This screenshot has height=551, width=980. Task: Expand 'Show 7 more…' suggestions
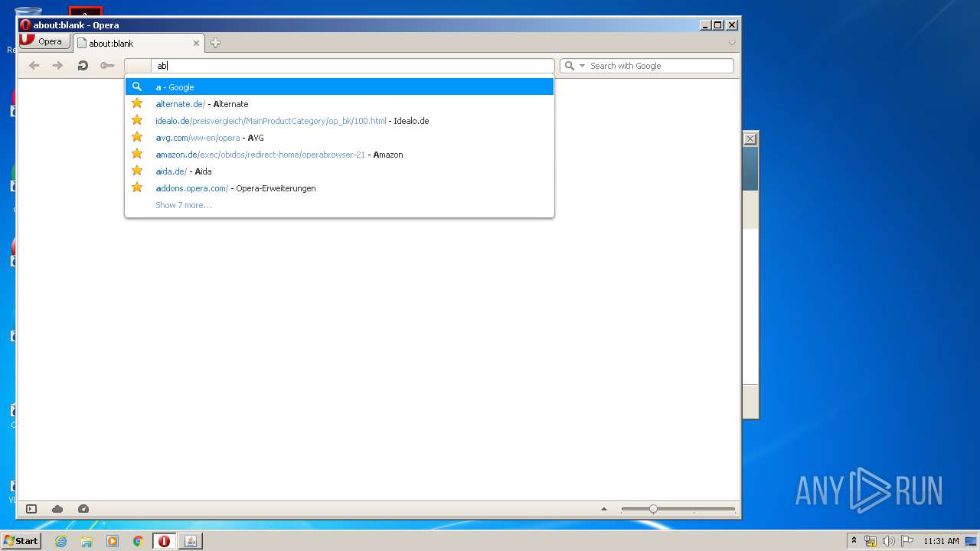coord(184,205)
